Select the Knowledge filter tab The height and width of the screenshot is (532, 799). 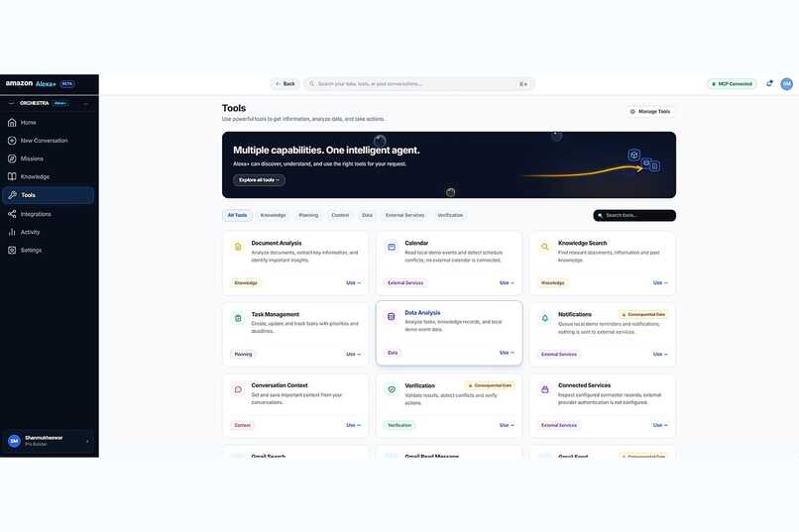pos(274,215)
